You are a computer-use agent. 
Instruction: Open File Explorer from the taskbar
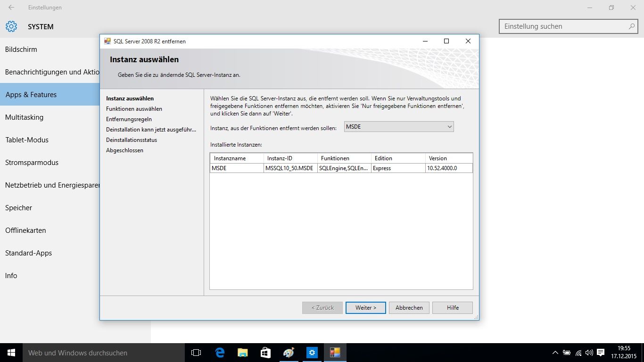coord(243,353)
